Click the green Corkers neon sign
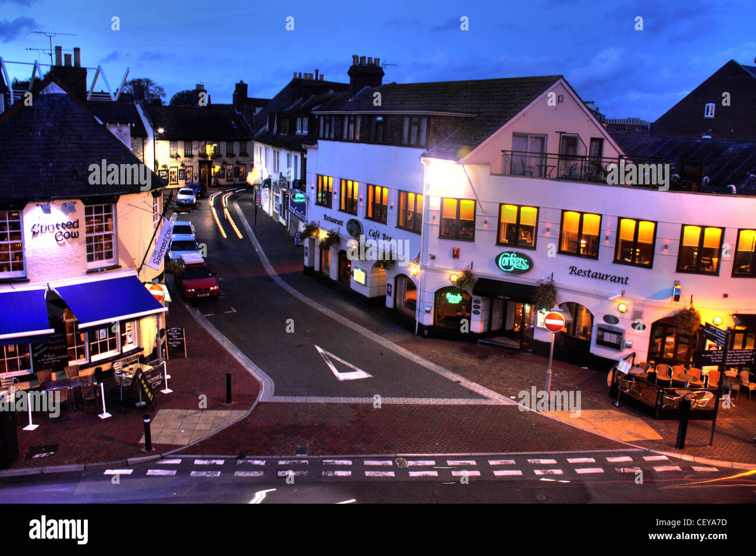This screenshot has height=556, width=756. pos(514,262)
